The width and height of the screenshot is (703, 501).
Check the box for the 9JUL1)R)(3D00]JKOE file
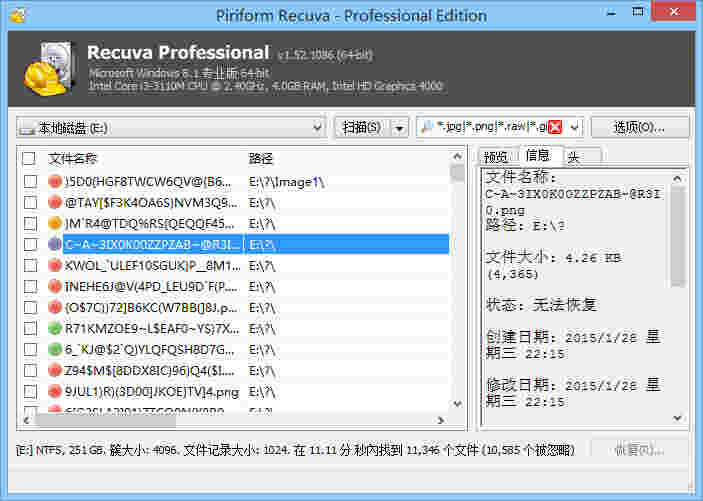click(x=30, y=392)
